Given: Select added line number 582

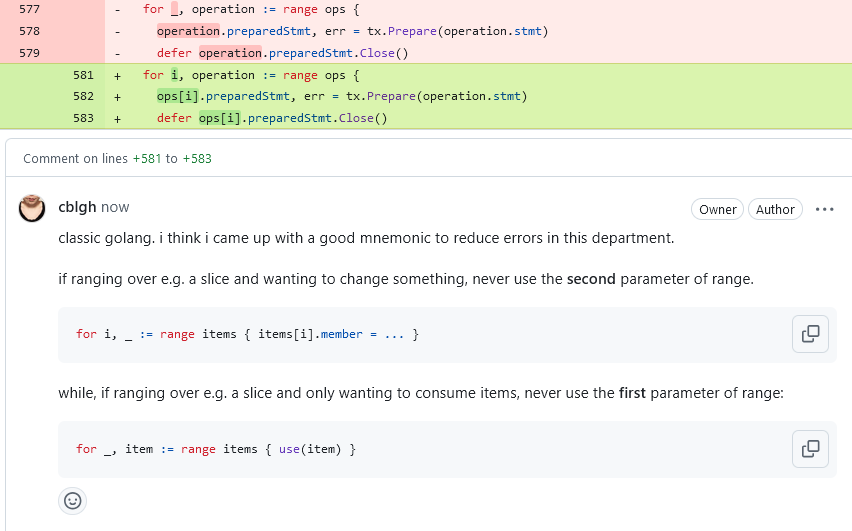Looking at the screenshot, I should click(x=83, y=96).
